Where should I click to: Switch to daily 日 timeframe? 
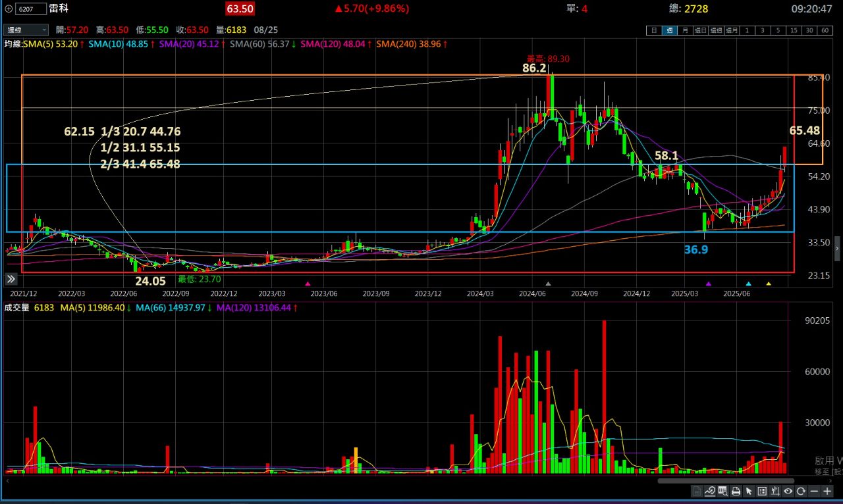(x=654, y=30)
